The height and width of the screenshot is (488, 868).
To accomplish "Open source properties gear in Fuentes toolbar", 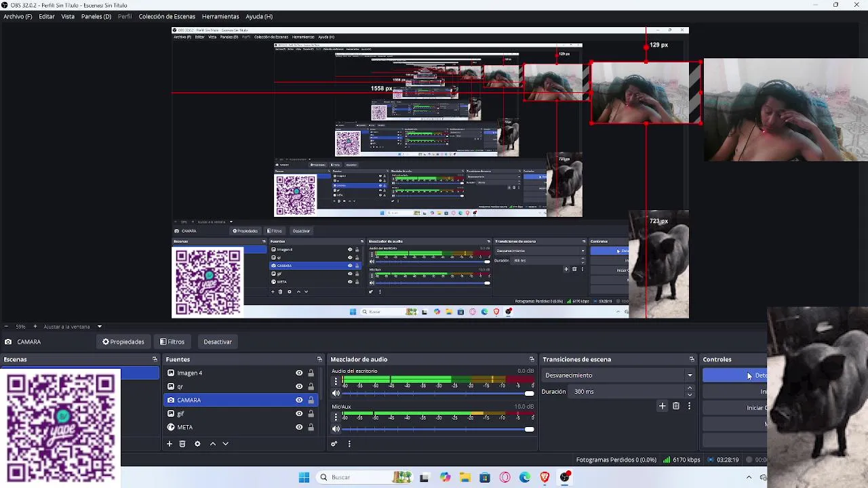I will [x=197, y=444].
